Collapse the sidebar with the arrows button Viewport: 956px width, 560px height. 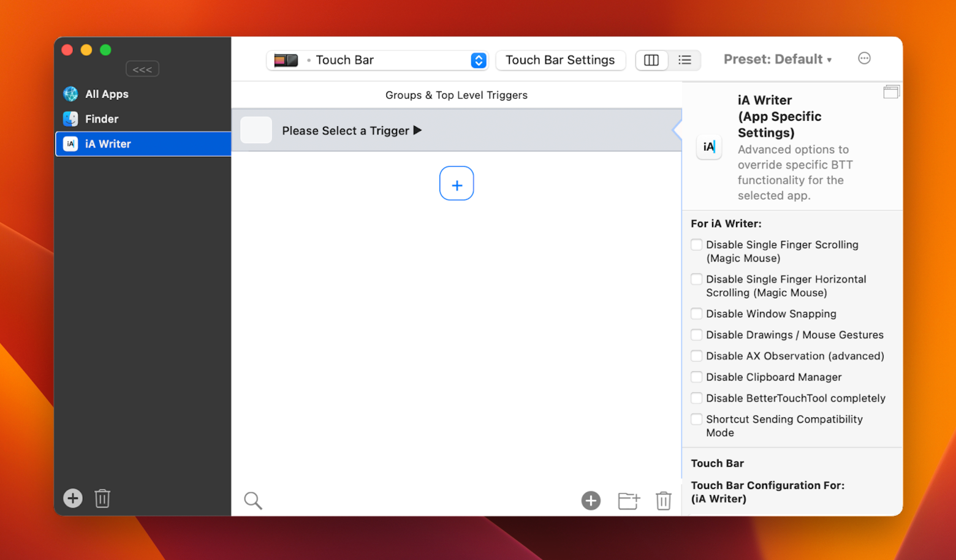pos(142,69)
